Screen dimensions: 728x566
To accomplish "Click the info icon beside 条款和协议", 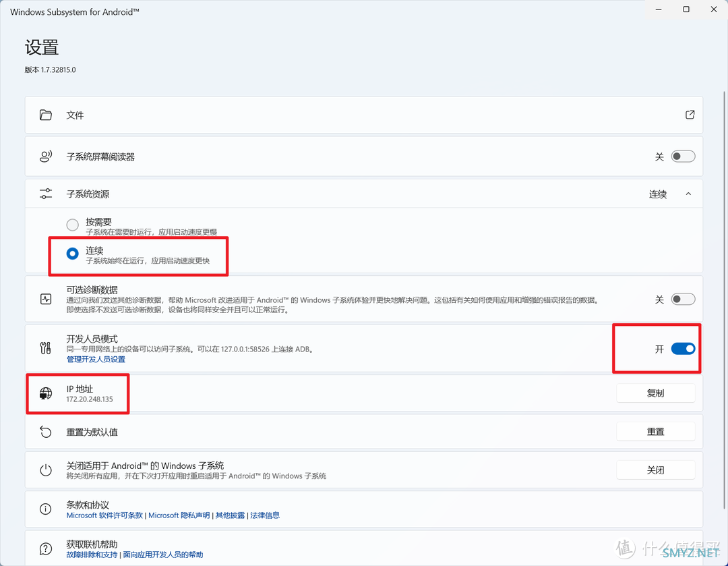I will click(x=46, y=509).
